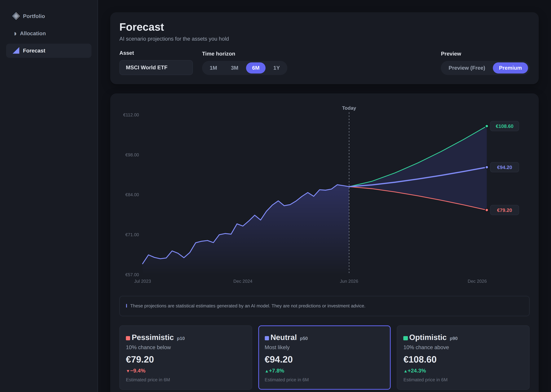Click the Forecast page heading

pos(142,27)
